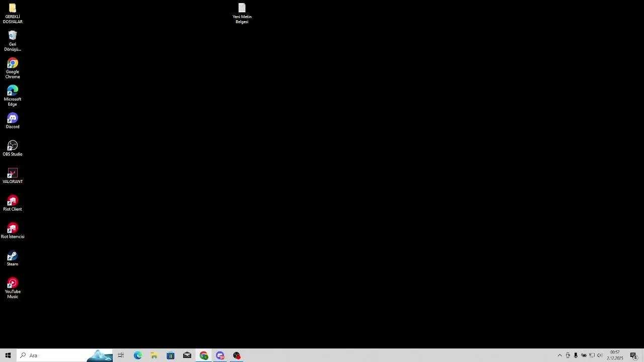Open File Explorer from the taskbar
644x362 pixels.
coord(154,355)
